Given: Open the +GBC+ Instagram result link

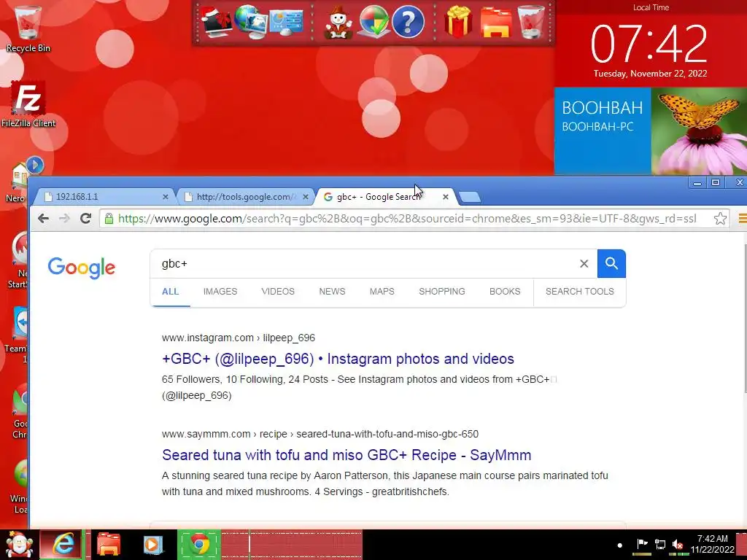Looking at the screenshot, I should pyautogui.click(x=338, y=359).
